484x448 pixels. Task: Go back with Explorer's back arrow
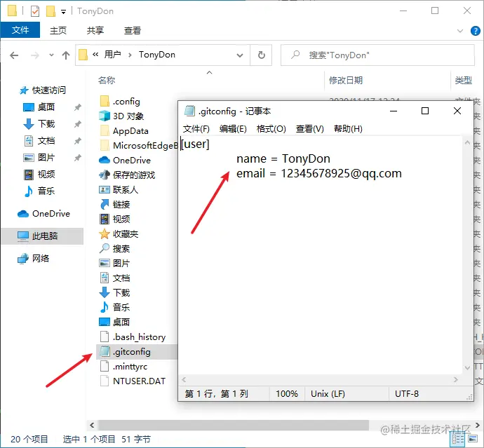14,55
